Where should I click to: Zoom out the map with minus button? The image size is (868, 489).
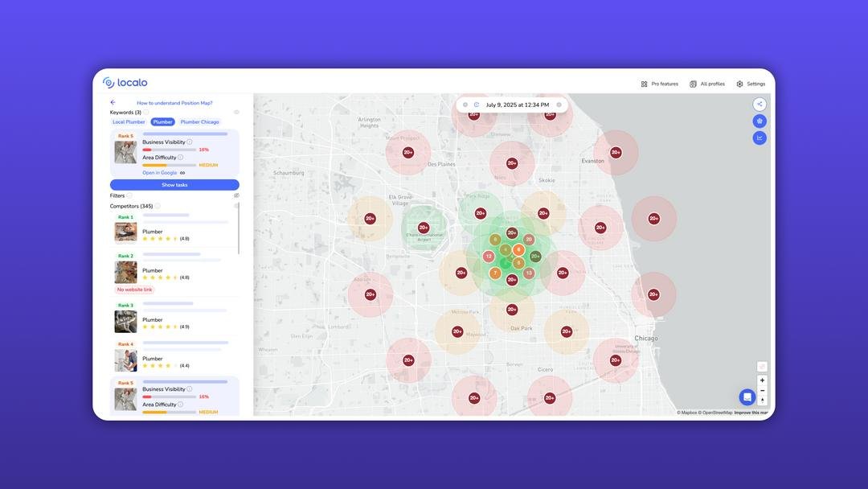[x=762, y=390]
